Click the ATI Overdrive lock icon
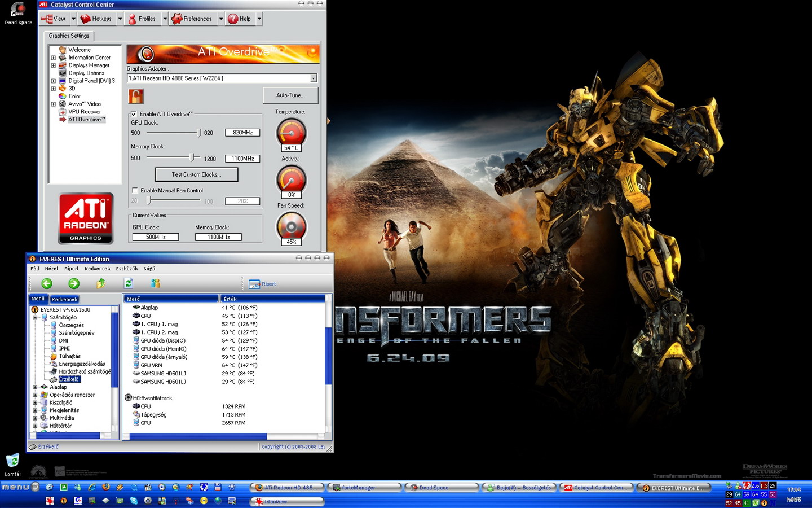This screenshot has width=812, height=508. pyautogui.click(x=136, y=96)
